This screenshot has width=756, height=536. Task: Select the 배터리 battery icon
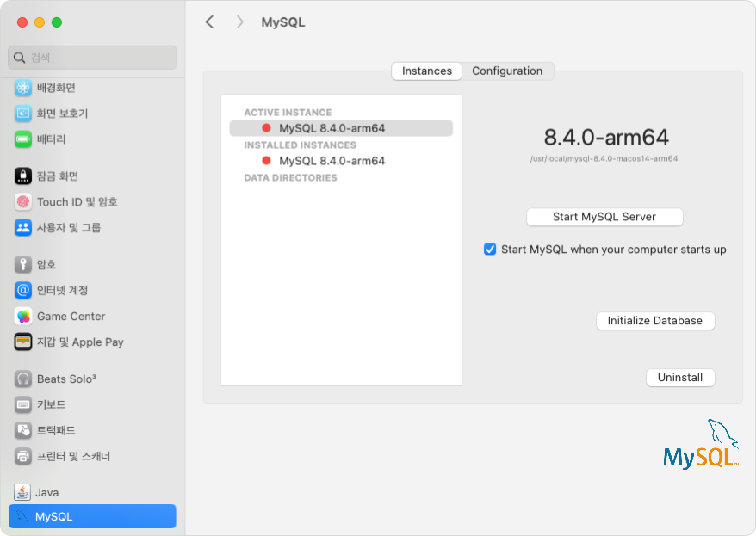coord(23,139)
